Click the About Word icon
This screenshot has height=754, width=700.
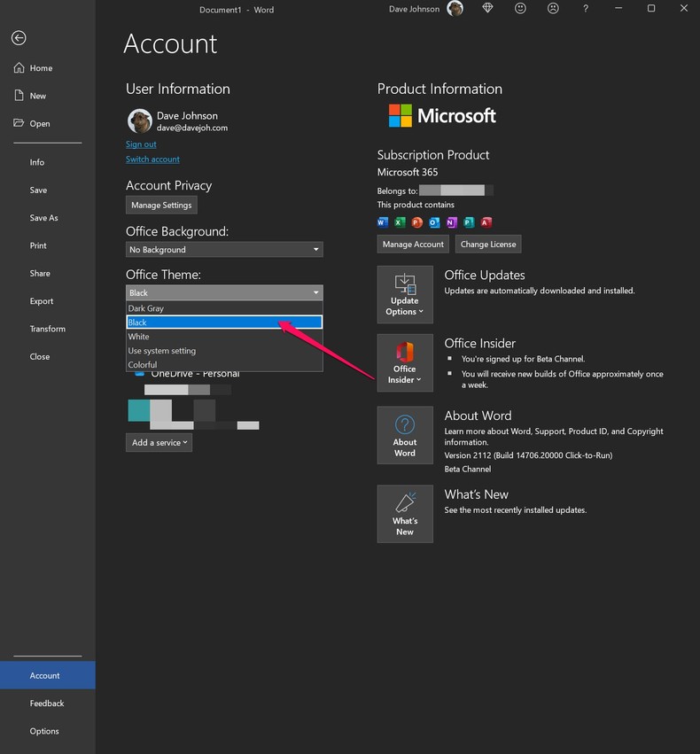405,435
